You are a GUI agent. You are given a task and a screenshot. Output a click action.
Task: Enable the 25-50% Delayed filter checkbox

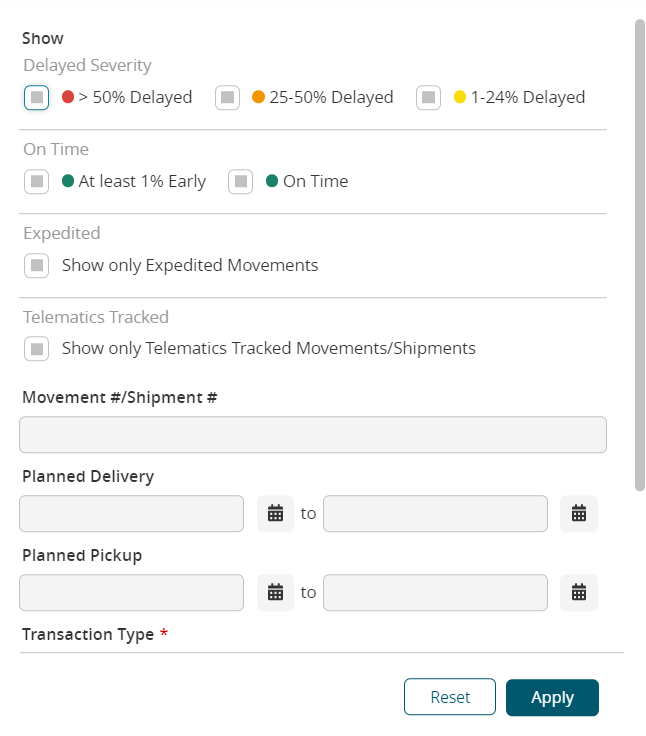(x=228, y=97)
